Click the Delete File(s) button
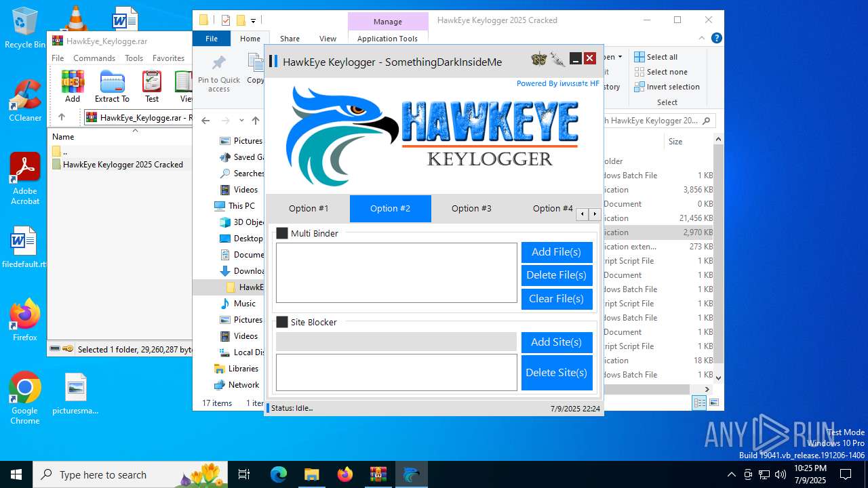Image resolution: width=868 pixels, height=488 pixels. [557, 275]
